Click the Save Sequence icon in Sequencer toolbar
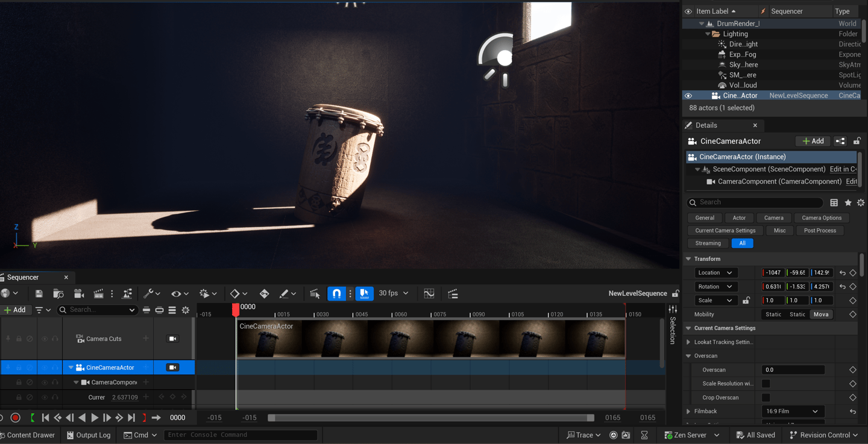This screenshot has width=868, height=444. [x=39, y=294]
